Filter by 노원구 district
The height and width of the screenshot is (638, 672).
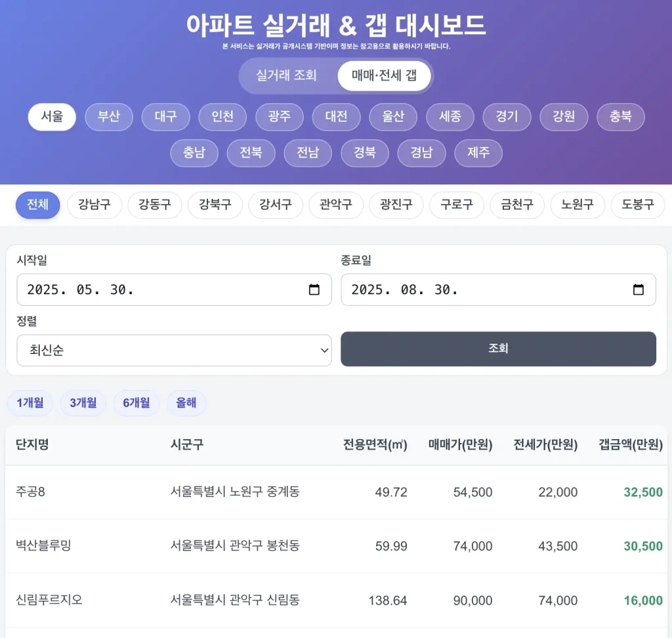pyautogui.click(x=577, y=205)
